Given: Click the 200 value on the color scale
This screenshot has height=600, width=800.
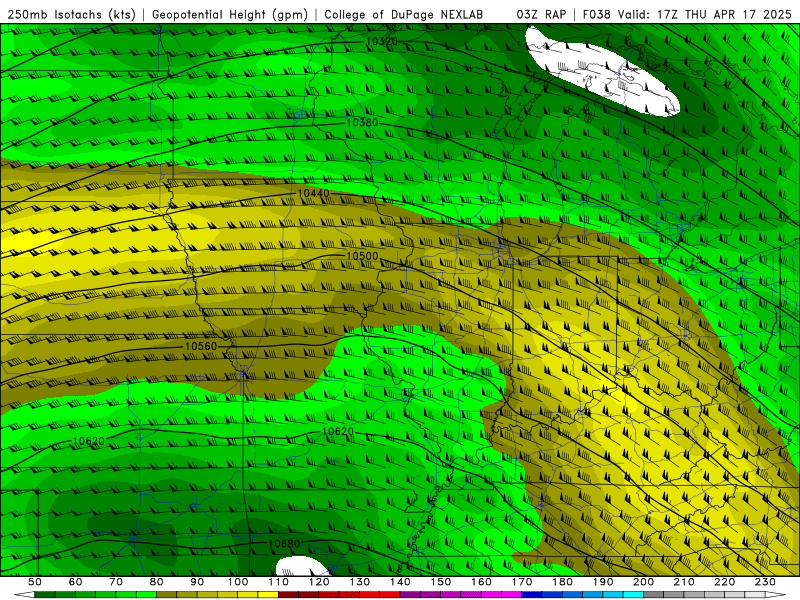Looking at the screenshot, I should pos(643,582).
